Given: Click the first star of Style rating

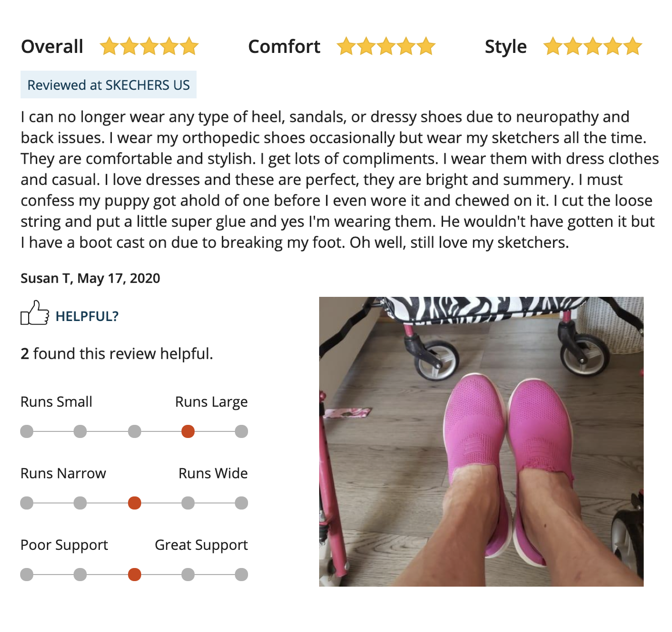Looking at the screenshot, I should click(553, 46).
